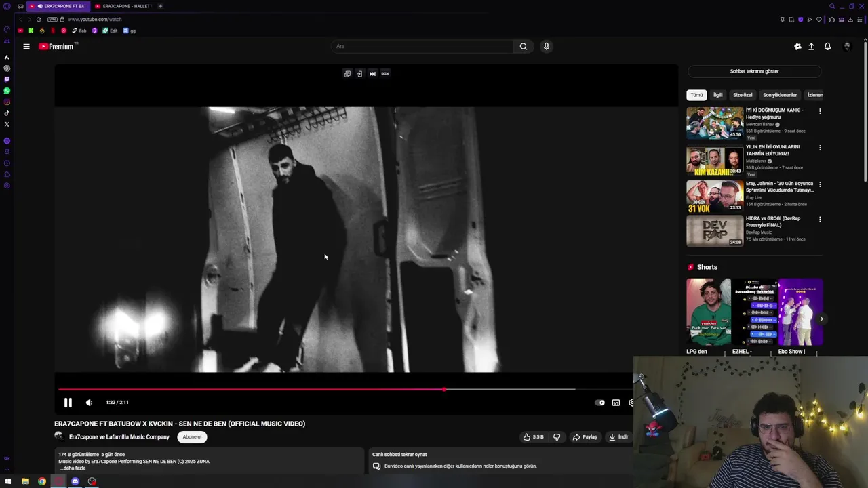Select the 'Size özel' filter chip
The width and height of the screenshot is (868, 488).
point(743,95)
